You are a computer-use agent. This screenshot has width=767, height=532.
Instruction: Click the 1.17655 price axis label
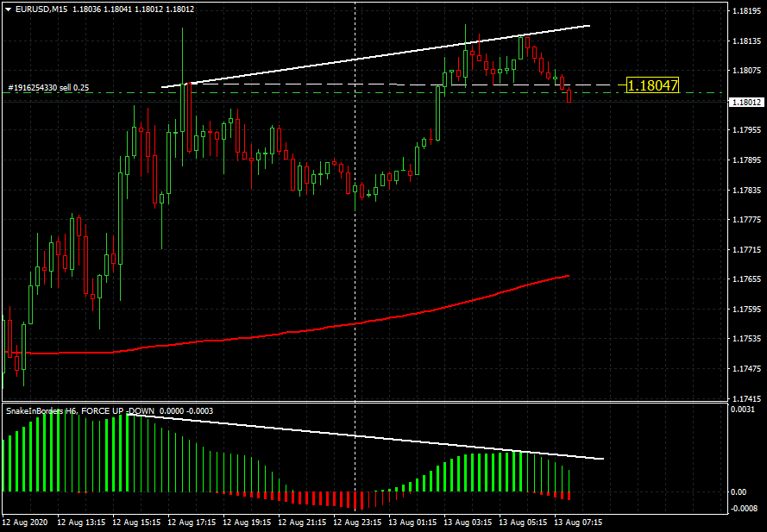point(746,279)
